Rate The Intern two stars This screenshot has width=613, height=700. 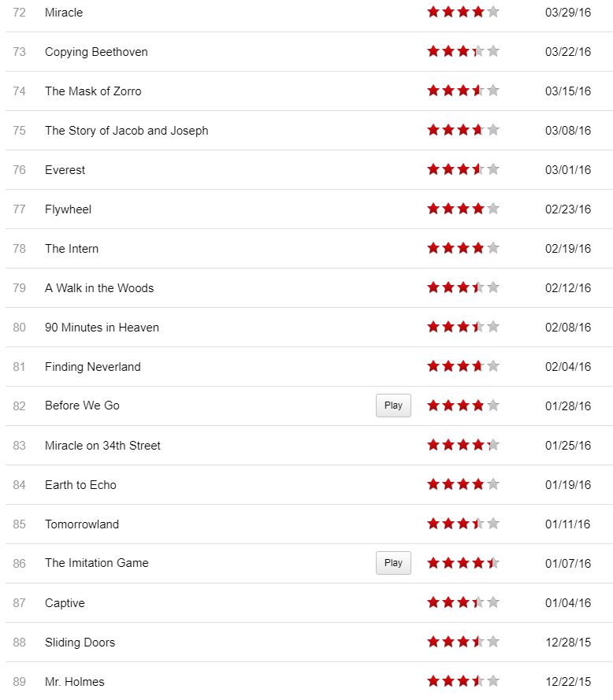click(448, 248)
